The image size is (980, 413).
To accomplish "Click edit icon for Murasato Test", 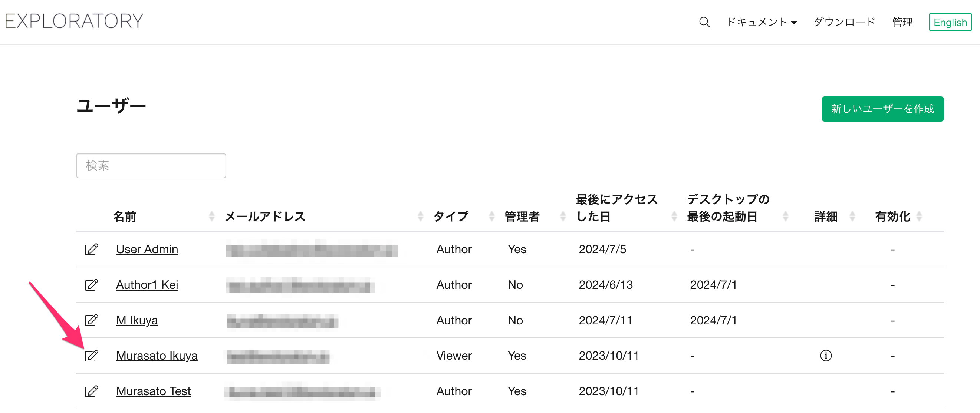I will [x=91, y=391].
